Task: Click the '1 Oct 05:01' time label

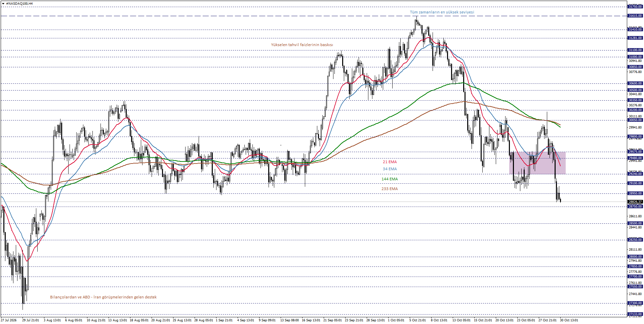Action: (396, 320)
